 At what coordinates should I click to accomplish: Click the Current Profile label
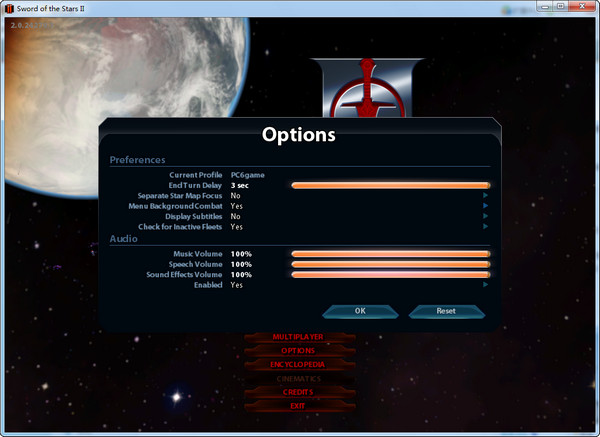[x=196, y=175]
